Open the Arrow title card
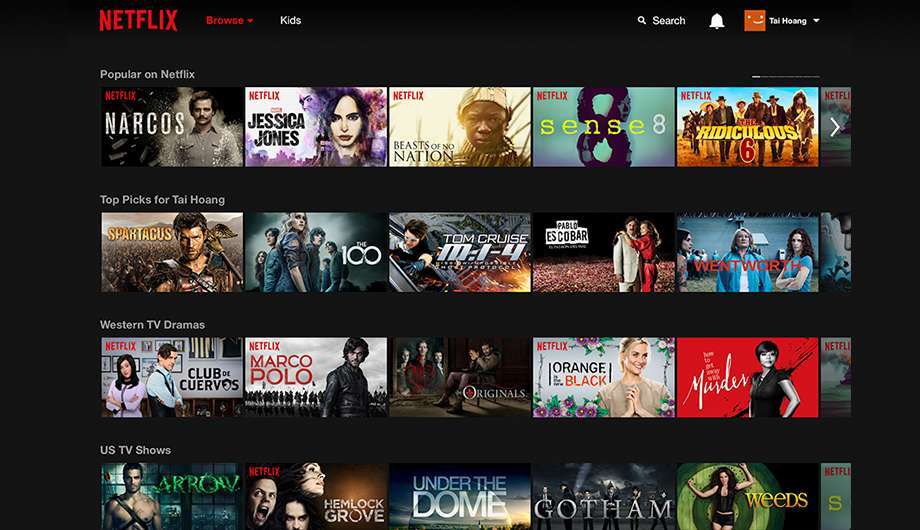The height and width of the screenshot is (530, 920). (x=172, y=497)
